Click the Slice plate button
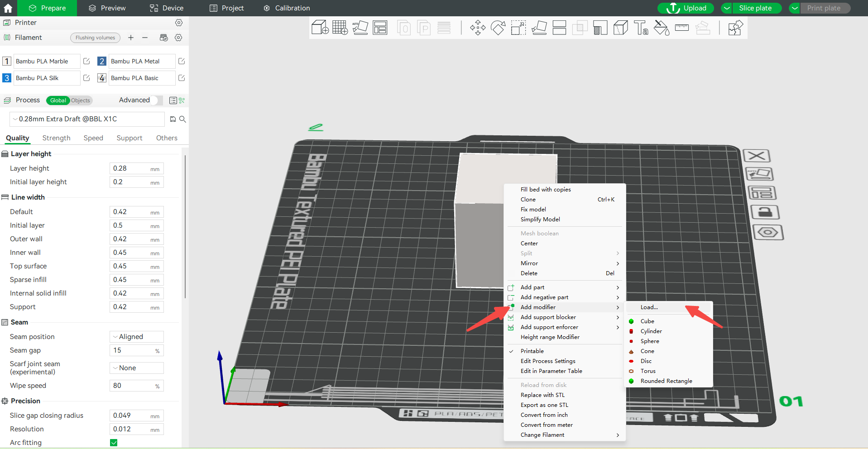This screenshot has height=449, width=868. click(757, 8)
